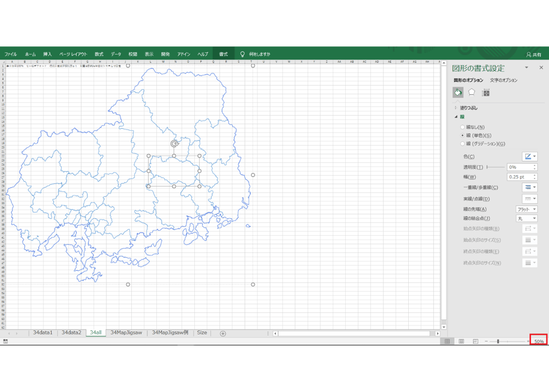Screen dimensions: 549x392
Task: Click the zoom out minus icon
Action: click(x=486, y=342)
